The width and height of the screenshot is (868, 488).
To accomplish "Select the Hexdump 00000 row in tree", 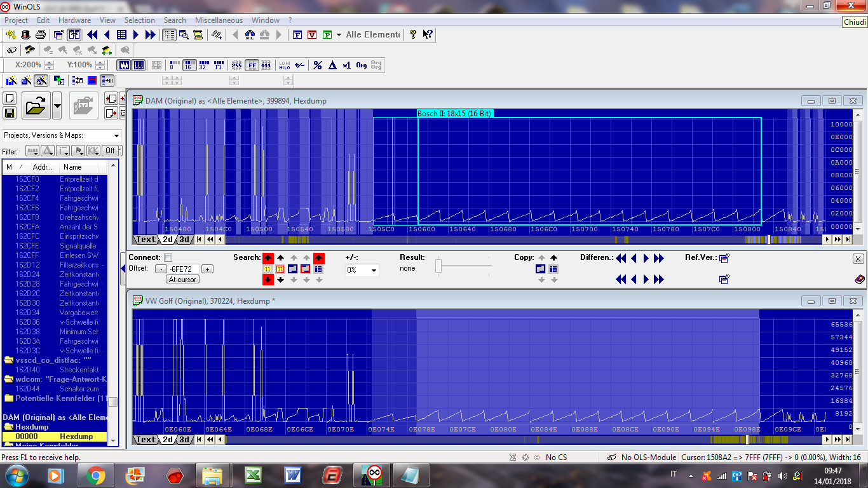I will pos(55,437).
